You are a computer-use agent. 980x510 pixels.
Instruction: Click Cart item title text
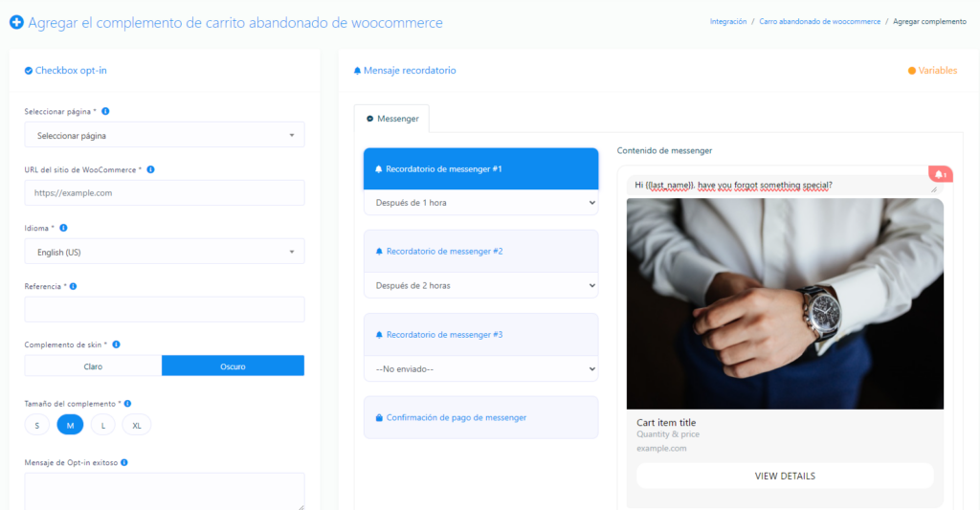[x=666, y=423]
